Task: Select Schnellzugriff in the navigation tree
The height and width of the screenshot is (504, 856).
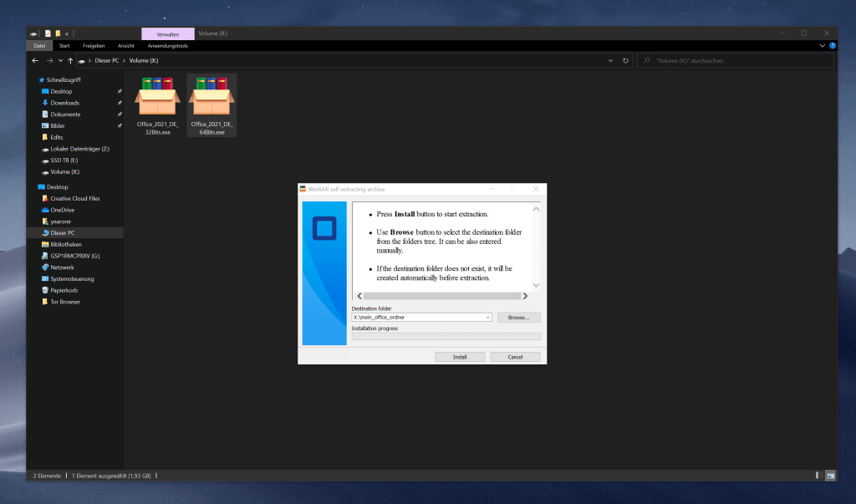Action: [x=59, y=79]
